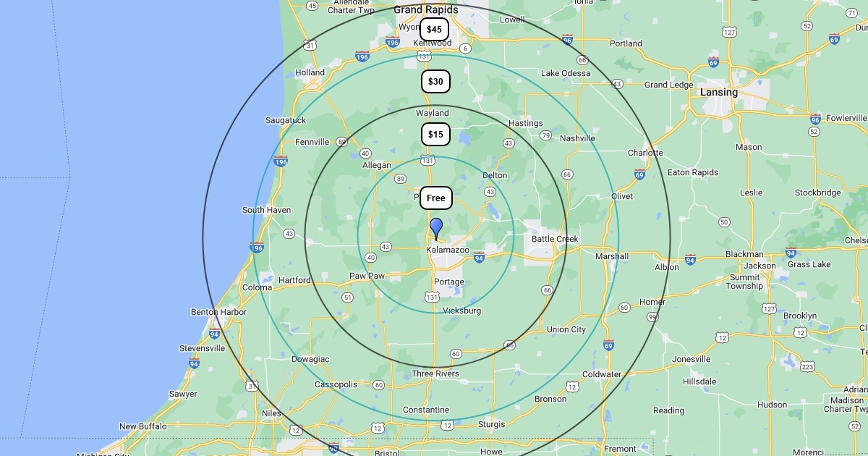This screenshot has width=868, height=456.
Task: Click Route 51 marker near Dowagiac road
Action: click(x=348, y=297)
